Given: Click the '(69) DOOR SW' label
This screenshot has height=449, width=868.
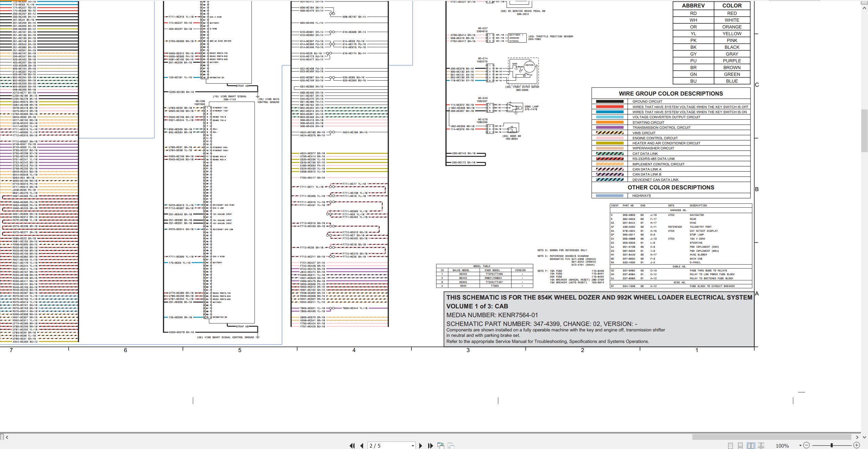Looking at the screenshot, I should click(512, 136).
